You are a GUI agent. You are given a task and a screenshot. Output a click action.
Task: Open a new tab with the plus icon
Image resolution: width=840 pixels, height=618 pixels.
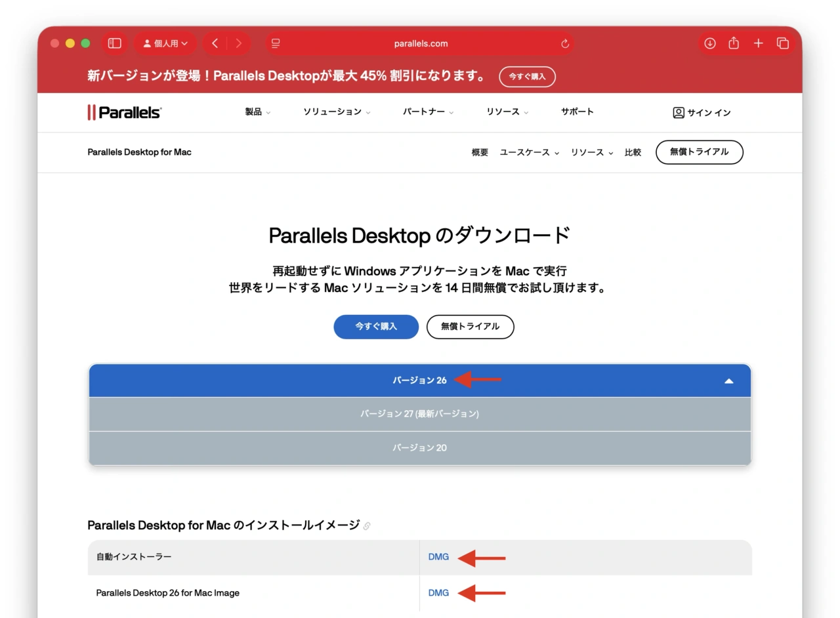[x=758, y=43]
